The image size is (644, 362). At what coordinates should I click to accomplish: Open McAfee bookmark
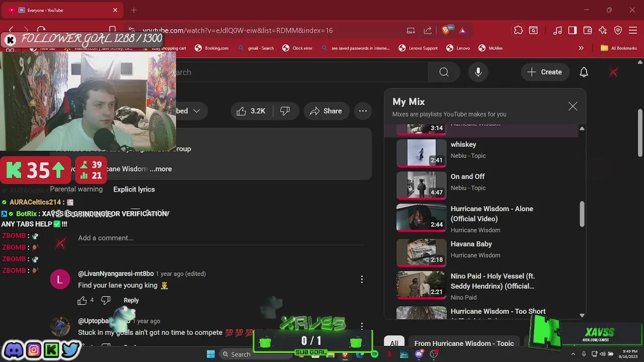tap(491, 48)
